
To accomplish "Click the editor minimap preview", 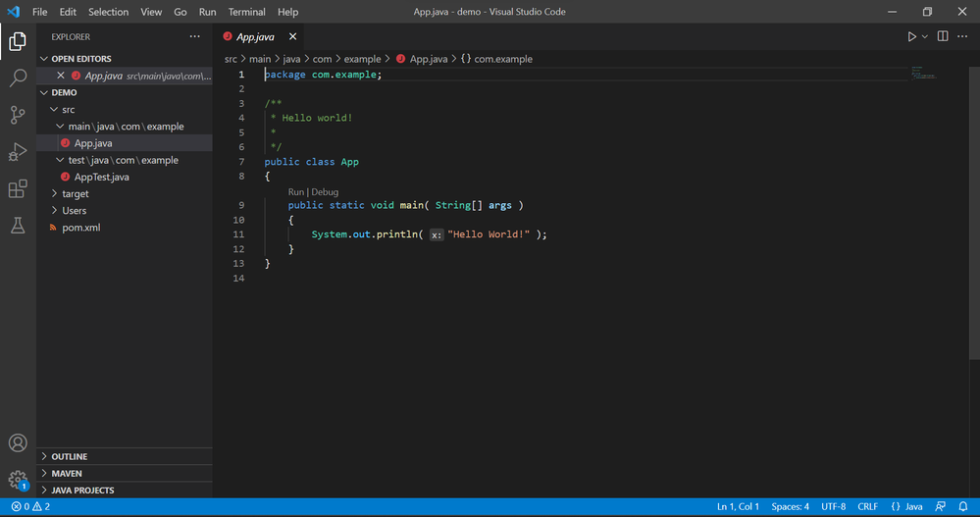I will point(923,73).
